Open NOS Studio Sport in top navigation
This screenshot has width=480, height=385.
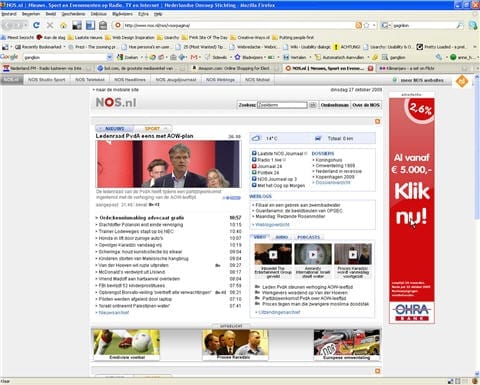pos(47,80)
